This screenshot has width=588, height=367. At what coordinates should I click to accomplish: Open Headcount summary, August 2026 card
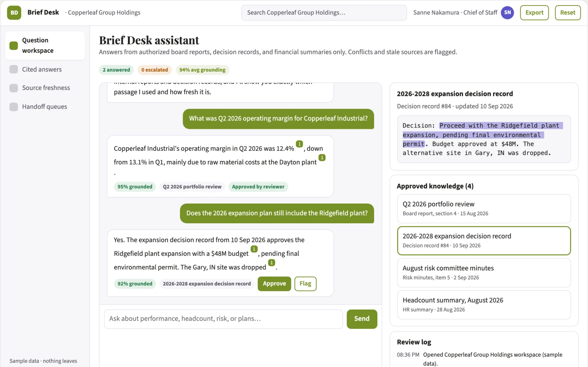[484, 305]
